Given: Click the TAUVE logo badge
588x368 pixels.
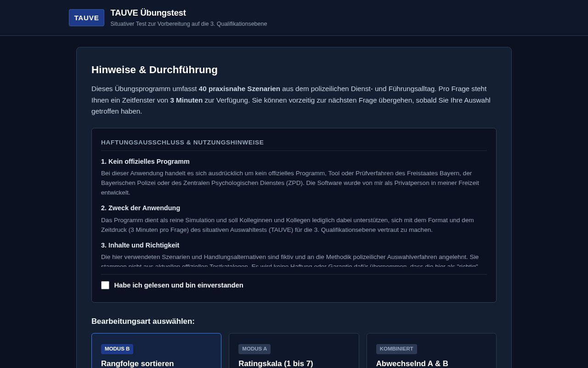Looking at the screenshot, I should click(86, 18).
